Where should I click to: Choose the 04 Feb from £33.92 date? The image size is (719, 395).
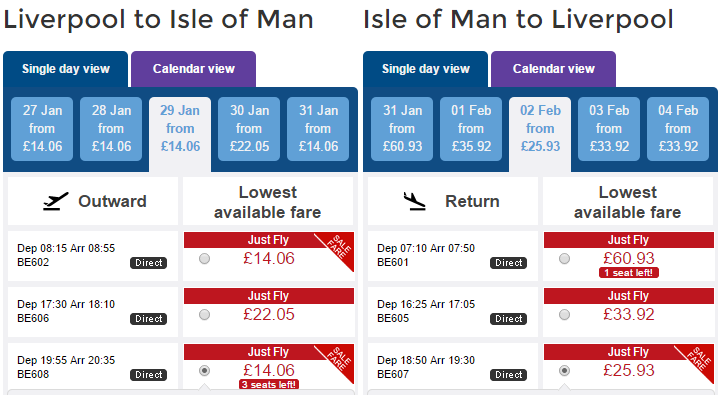point(678,129)
